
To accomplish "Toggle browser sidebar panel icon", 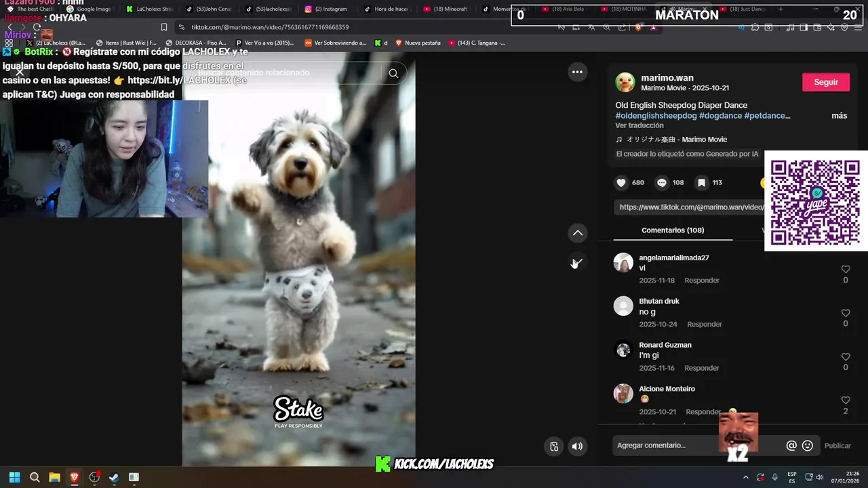I will [x=804, y=27].
